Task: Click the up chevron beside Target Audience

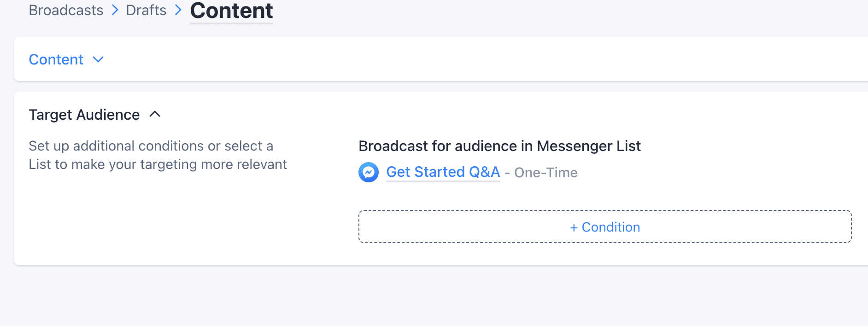Action: tap(155, 114)
